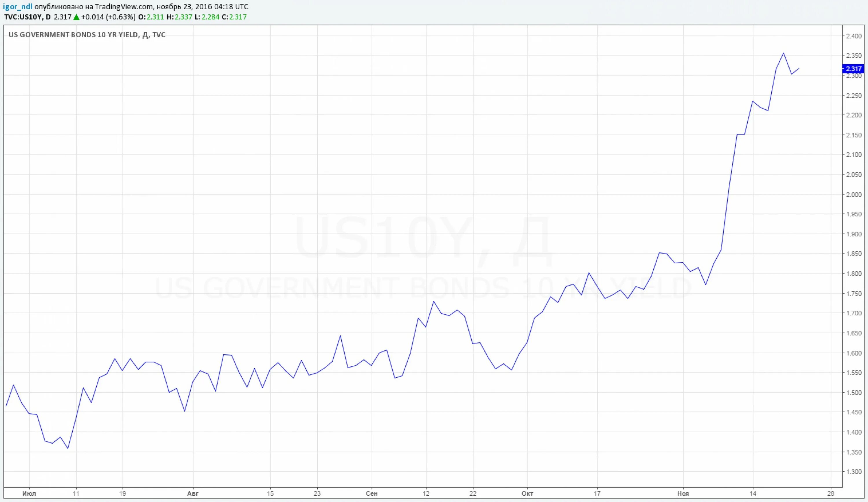
Task: Click the Июл date axis label
Action: [x=29, y=493]
